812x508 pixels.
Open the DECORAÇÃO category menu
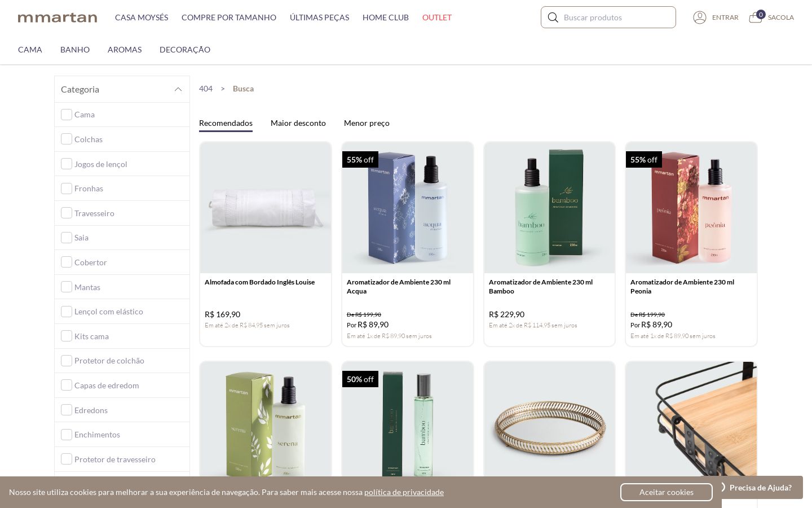[185, 50]
